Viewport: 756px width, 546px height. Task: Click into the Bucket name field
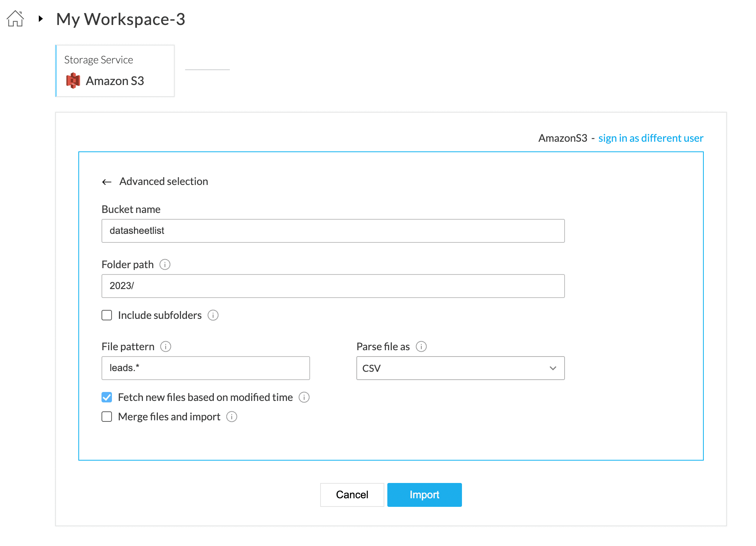(x=333, y=231)
